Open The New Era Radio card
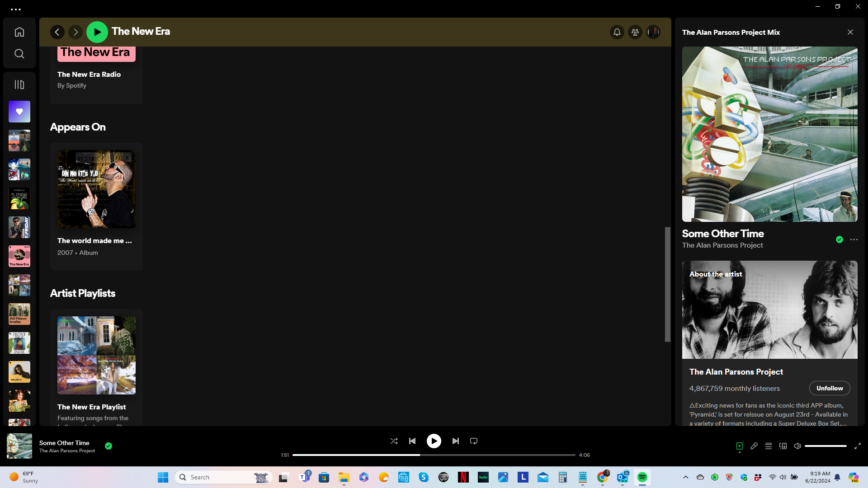 pyautogui.click(x=96, y=75)
